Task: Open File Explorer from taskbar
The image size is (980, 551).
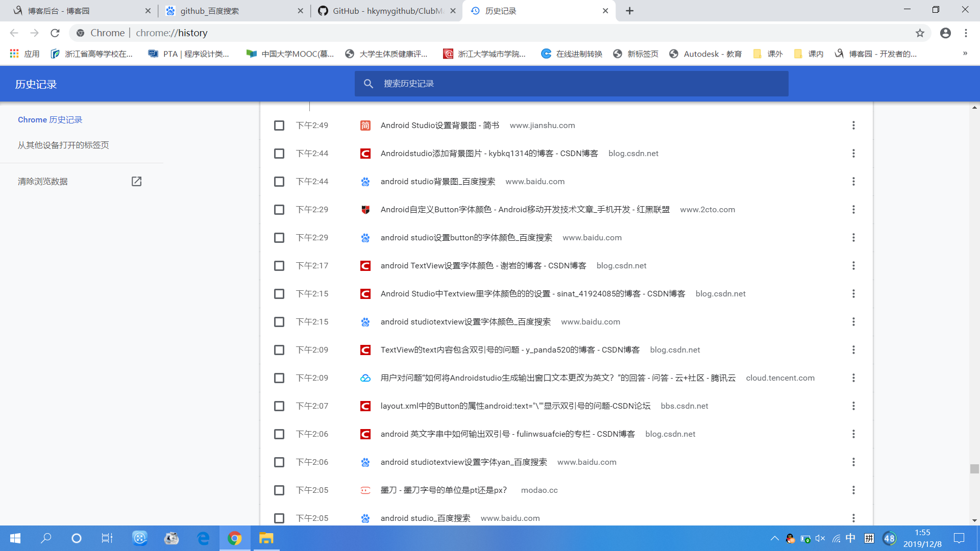Action: pyautogui.click(x=266, y=538)
